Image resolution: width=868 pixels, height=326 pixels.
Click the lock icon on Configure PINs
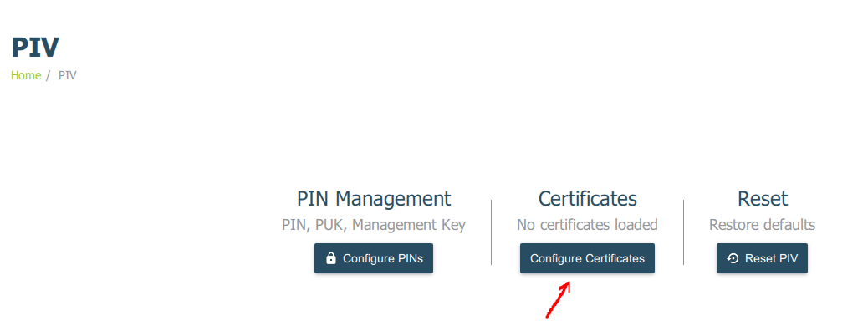point(331,258)
